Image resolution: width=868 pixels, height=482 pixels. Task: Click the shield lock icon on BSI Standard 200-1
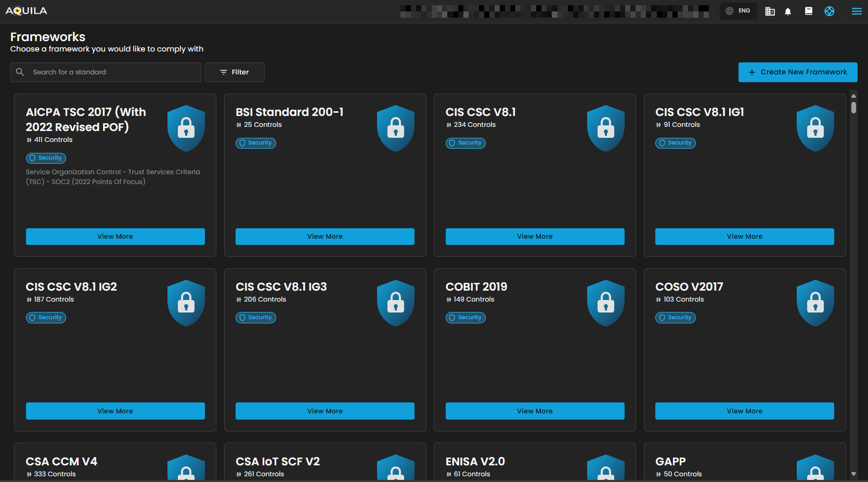(x=395, y=128)
